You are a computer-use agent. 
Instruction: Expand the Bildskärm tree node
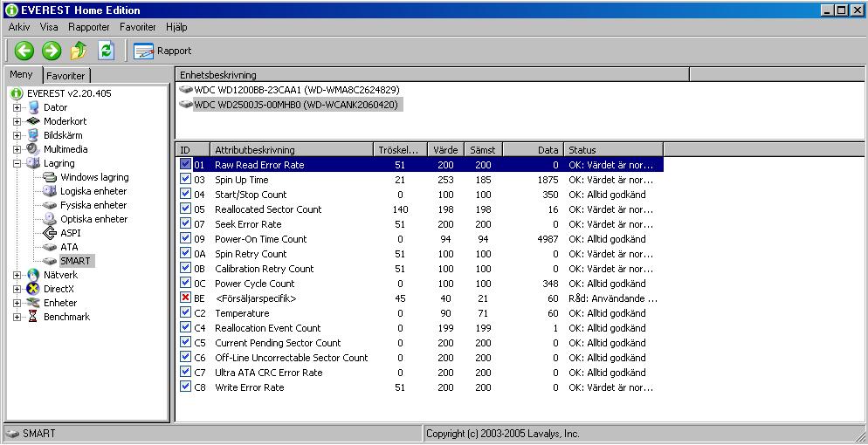point(17,135)
